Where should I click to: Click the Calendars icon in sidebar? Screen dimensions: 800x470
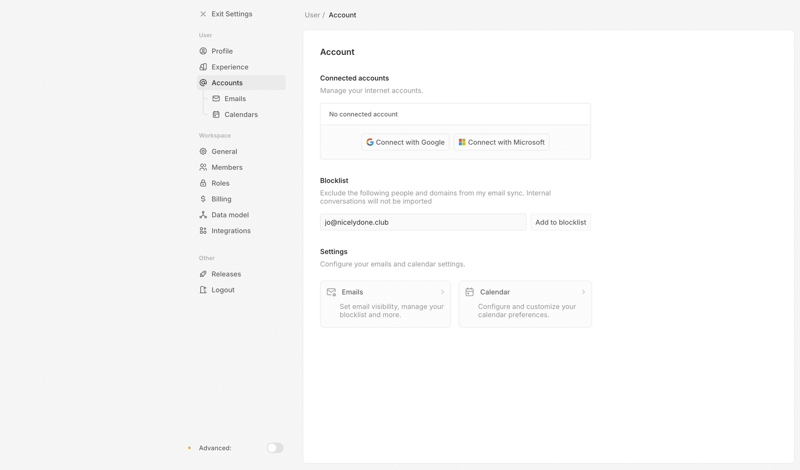(x=216, y=114)
